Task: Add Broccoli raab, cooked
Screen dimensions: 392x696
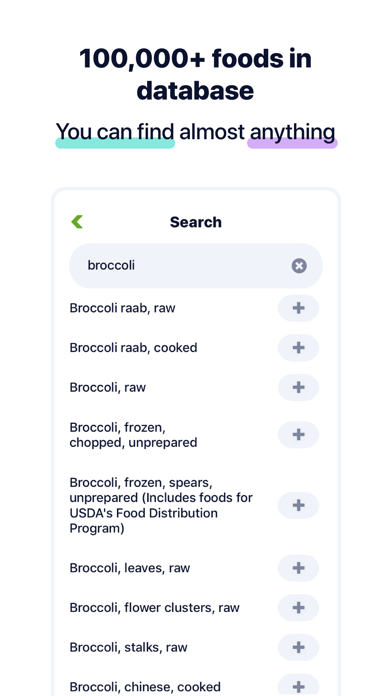Action: coord(298,348)
